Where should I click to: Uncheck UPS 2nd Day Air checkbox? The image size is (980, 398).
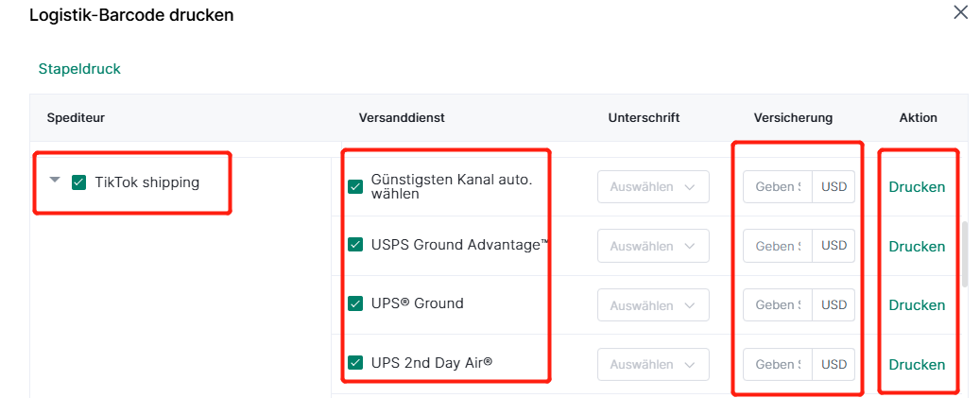(x=355, y=362)
